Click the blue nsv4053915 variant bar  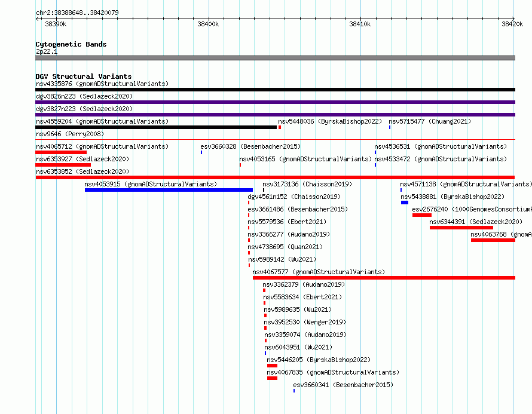(x=169, y=190)
